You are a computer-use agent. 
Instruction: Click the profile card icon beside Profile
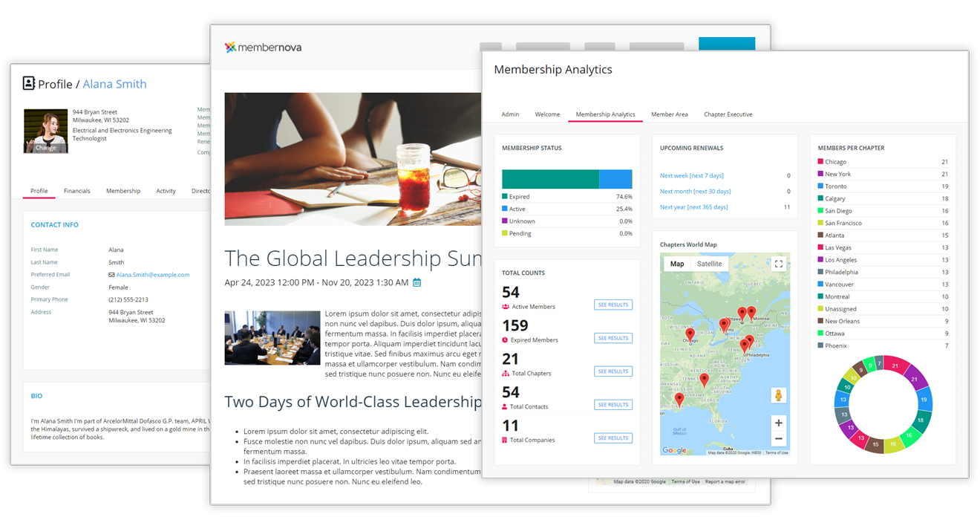[x=29, y=83]
